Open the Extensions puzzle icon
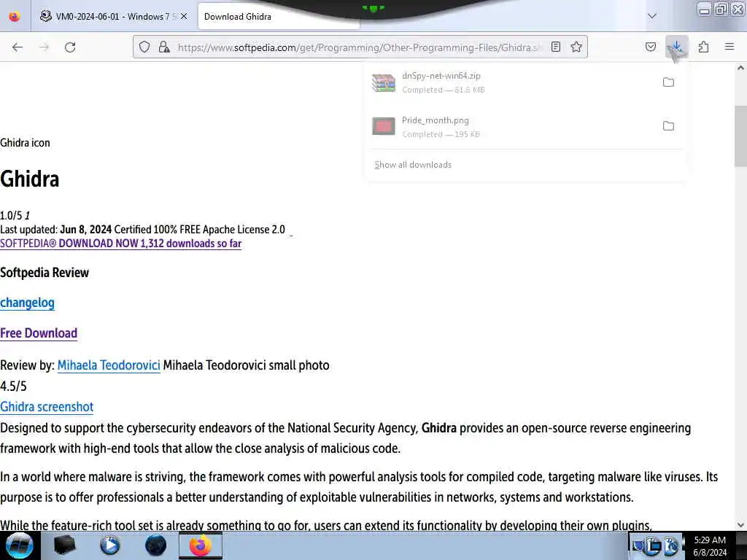The width and height of the screenshot is (747, 560). coord(704,47)
